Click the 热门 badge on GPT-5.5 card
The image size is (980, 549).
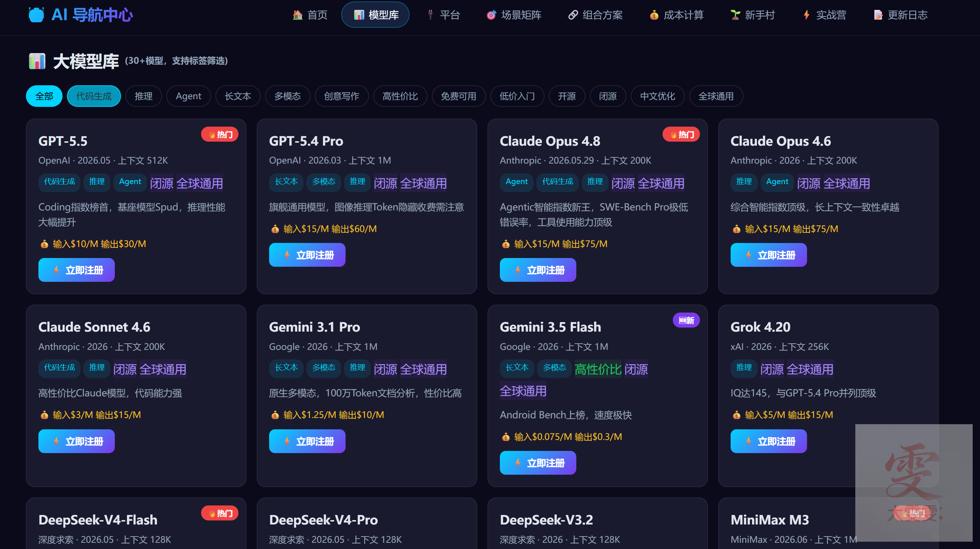220,134
